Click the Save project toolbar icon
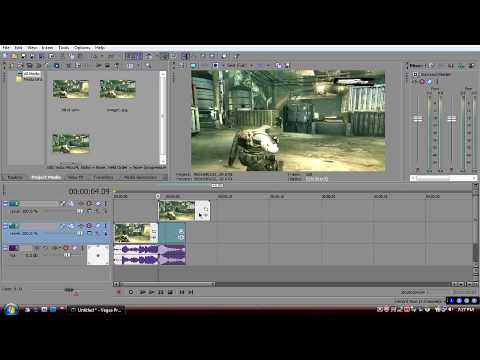The image size is (480, 360). pyautogui.click(x=23, y=56)
